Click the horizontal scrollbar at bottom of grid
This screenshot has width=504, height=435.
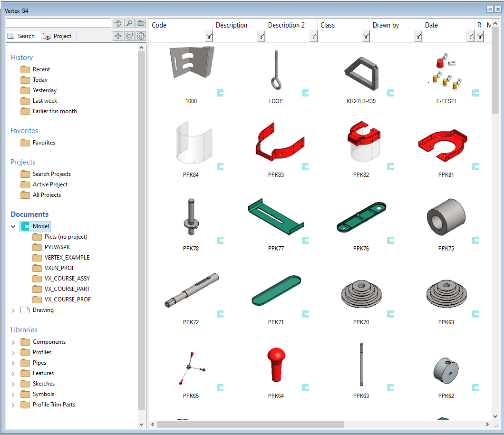(x=250, y=424)
